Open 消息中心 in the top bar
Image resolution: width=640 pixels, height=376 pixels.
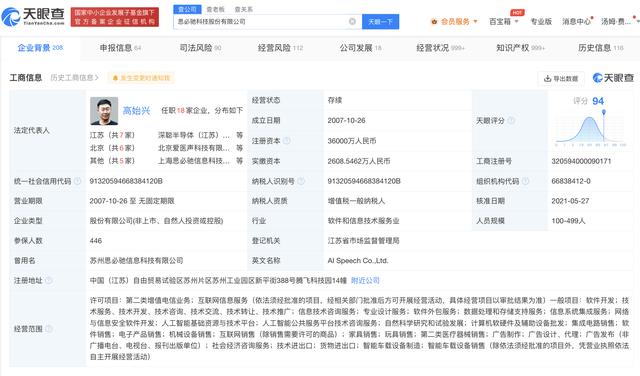point(576,21)
